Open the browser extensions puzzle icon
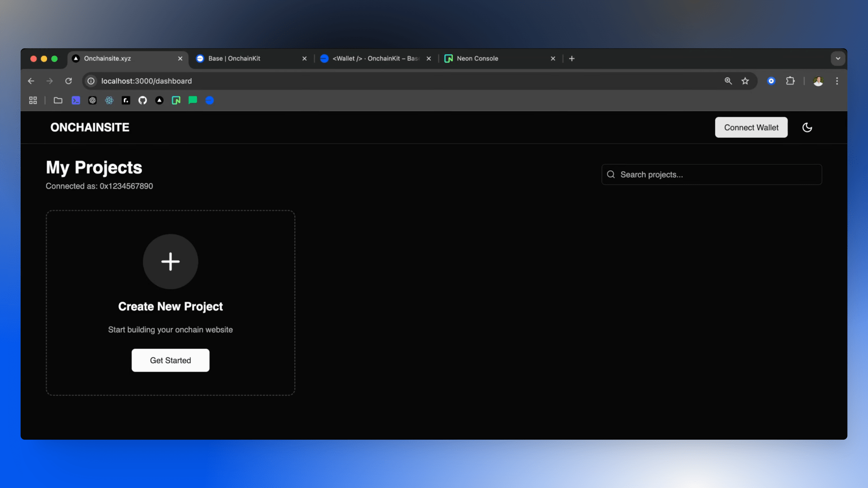868x488 pixels. click(x=790, y=81)
